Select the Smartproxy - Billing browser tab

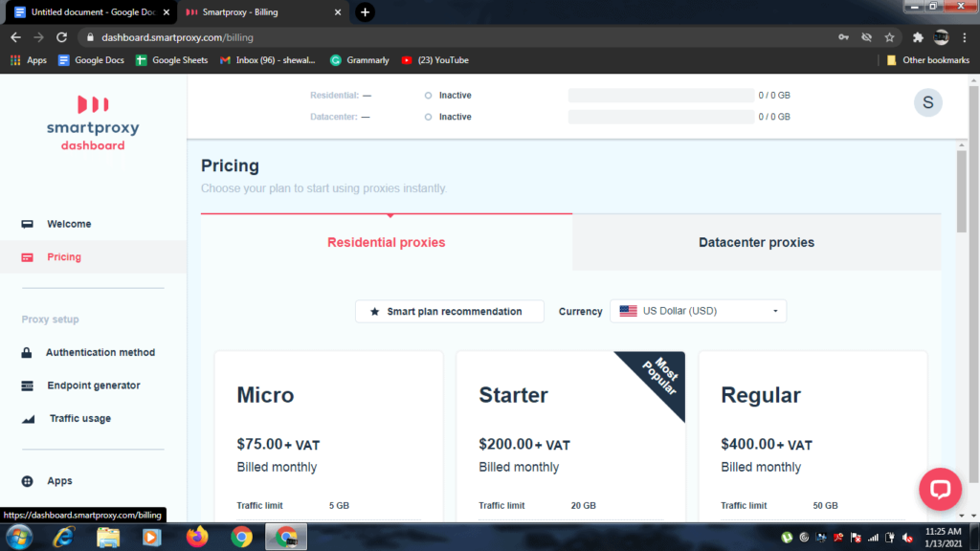click(x=264, y=11)
